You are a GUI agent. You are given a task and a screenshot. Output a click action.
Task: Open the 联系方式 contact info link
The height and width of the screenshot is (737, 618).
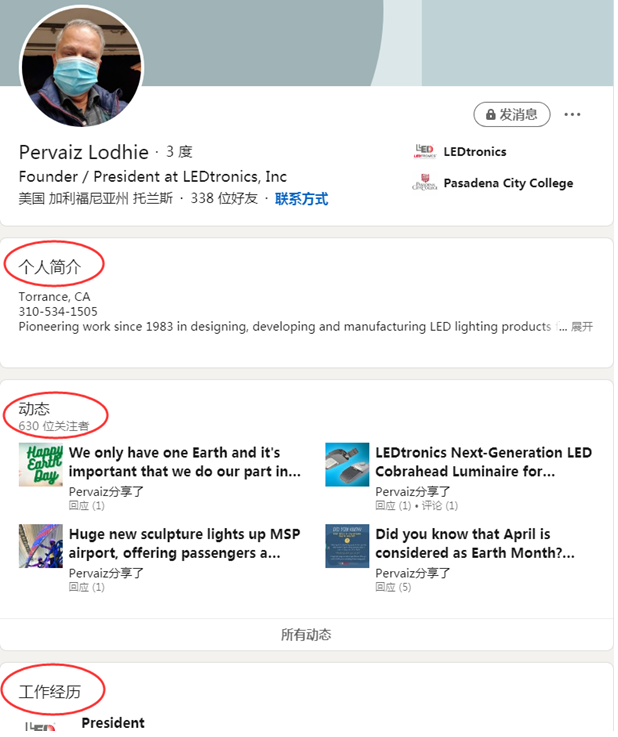pos(301,199)
